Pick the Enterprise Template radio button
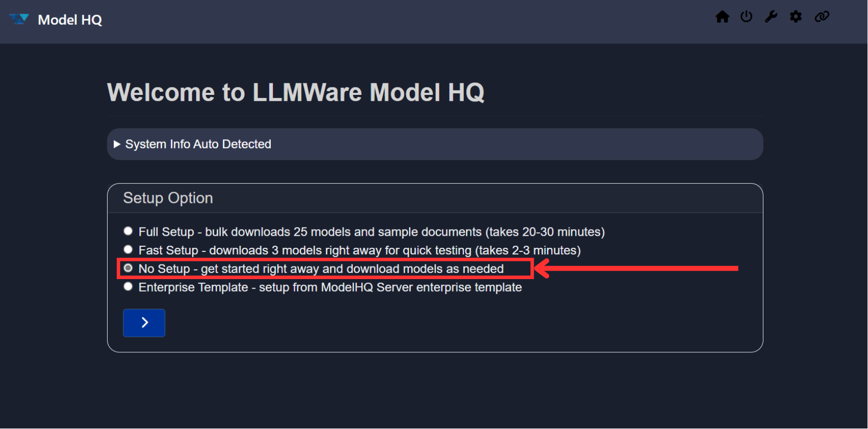Screen dimensions: 868x429 (x=128, y=287)
